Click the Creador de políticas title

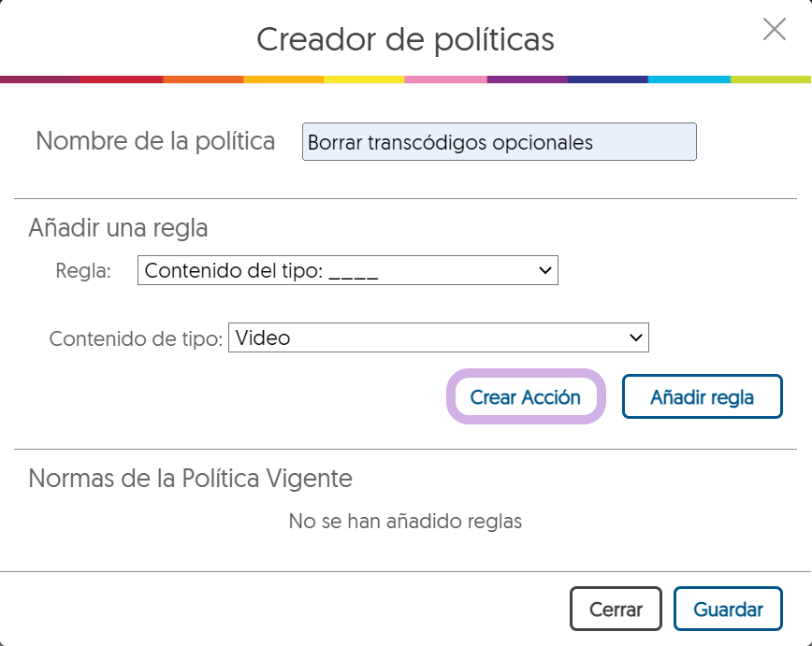click(x=405, y=39)
